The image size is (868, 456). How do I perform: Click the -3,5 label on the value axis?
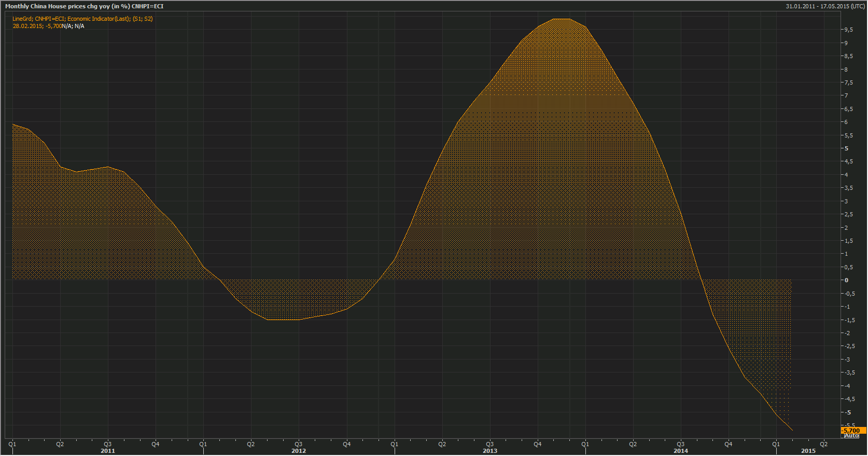point(849,372)
